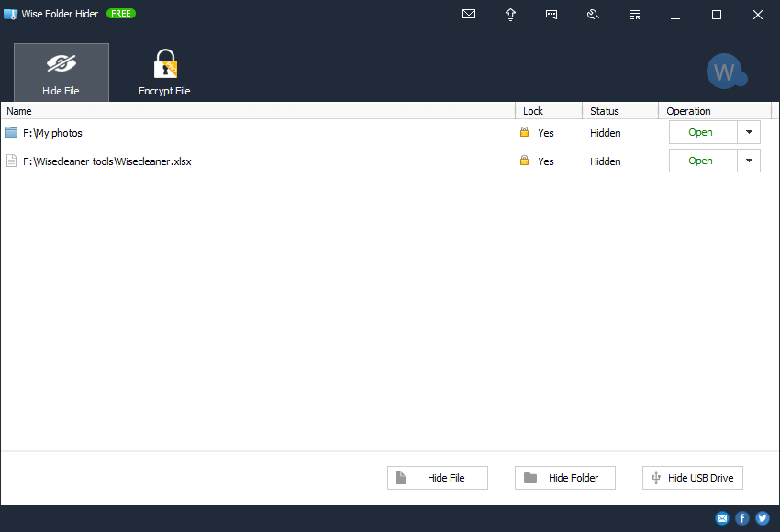Open the wrench settings icon in title bar
This screenshot has width=780, height=532.
coord(593,15)
